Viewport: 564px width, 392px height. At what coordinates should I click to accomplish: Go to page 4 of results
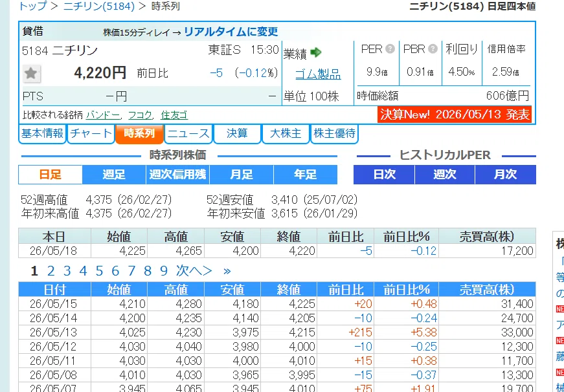pyautogui.click(x=83, y=271)
